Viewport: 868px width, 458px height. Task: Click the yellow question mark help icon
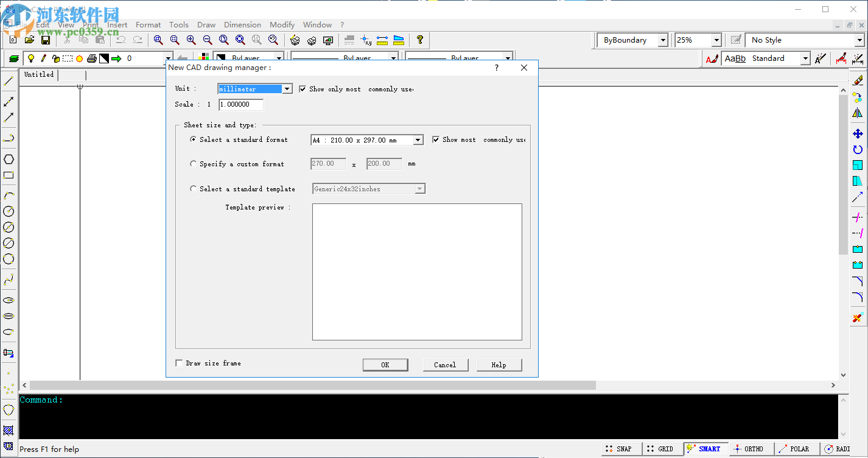point(419,40)
